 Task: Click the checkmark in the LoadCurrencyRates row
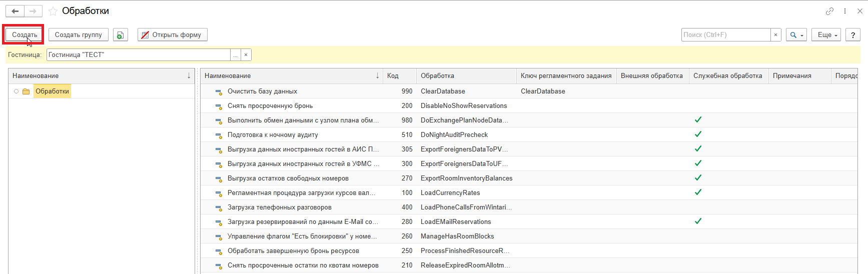(698, 192)
